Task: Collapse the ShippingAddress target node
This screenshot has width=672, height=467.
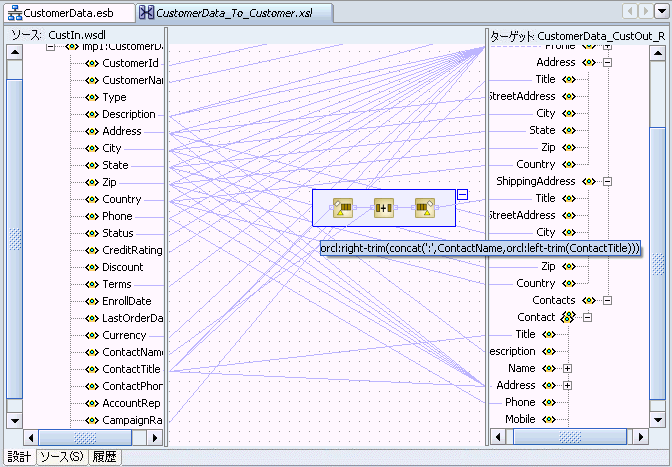Action: [607, 182]
